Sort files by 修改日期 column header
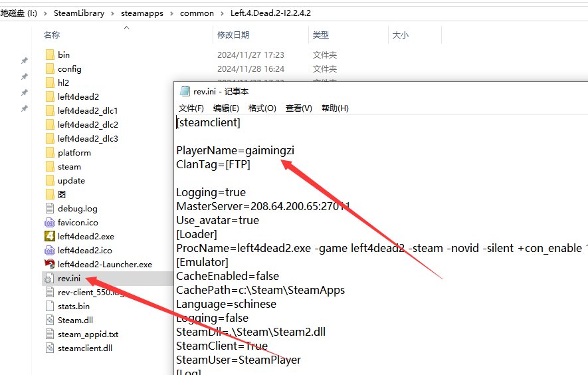The height and width of the screenshot is (375, 588). (x=233, y=35)
